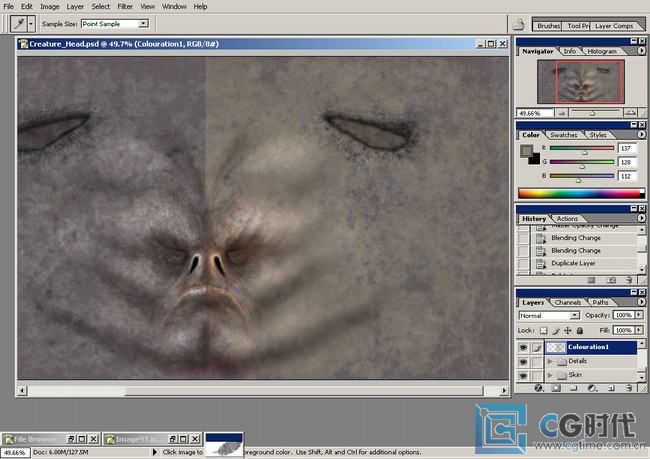The width and height of the screenshot is (650, 459).
Task: Open the Layer Comps palette well tab
Action: click(x=614, y=26)
